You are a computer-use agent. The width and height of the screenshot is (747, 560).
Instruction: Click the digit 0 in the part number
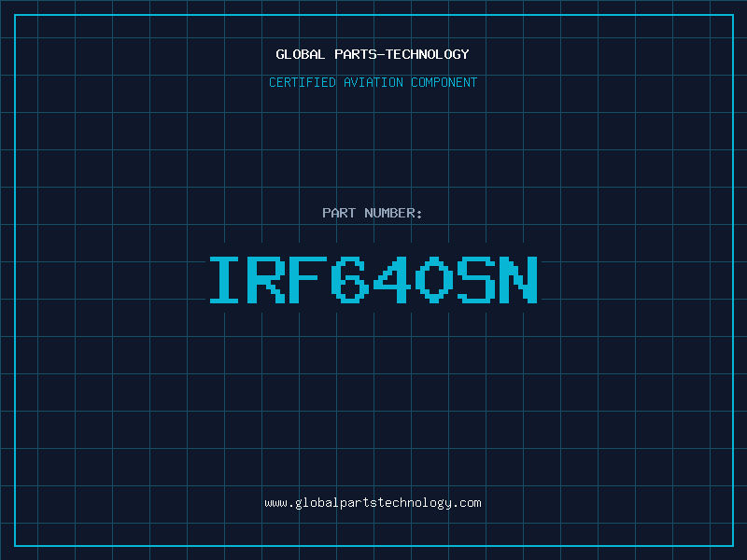click(435, 280)
